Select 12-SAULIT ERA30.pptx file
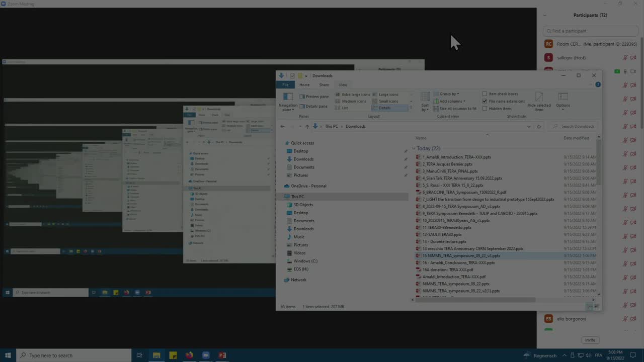The height and width of the screenshot is (362, 644). pos(442,234)
